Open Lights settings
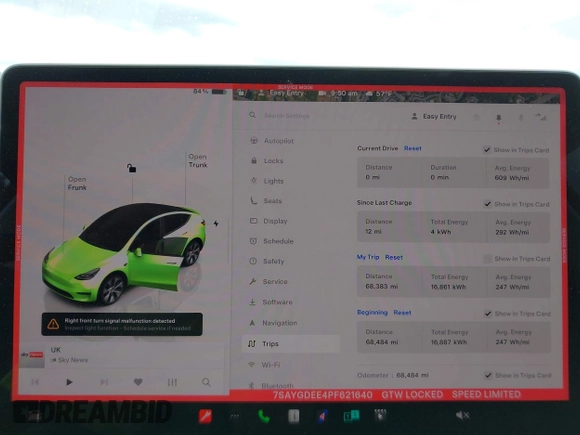Viewport: 580px width, 435px height. coord(267,181)
